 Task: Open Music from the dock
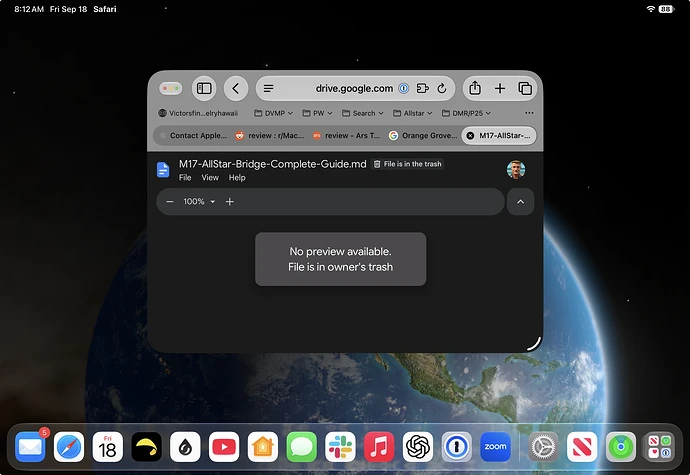[x=379, y=447]
